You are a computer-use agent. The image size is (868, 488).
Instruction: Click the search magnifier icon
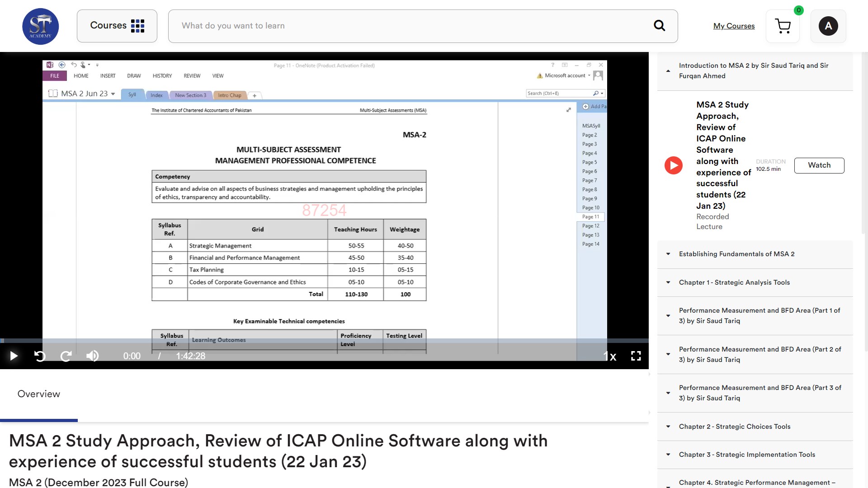click(659, 26)
